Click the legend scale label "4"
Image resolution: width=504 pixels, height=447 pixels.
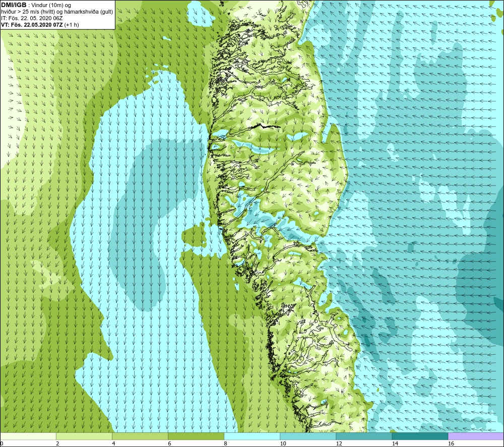pos(113,443)
